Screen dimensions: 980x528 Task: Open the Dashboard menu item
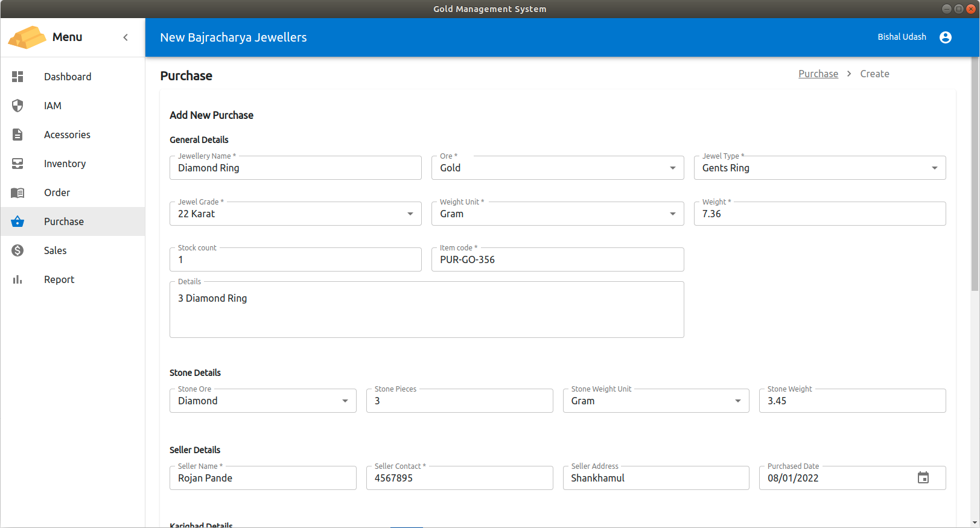pyautogui.click(x=72, y=77)
